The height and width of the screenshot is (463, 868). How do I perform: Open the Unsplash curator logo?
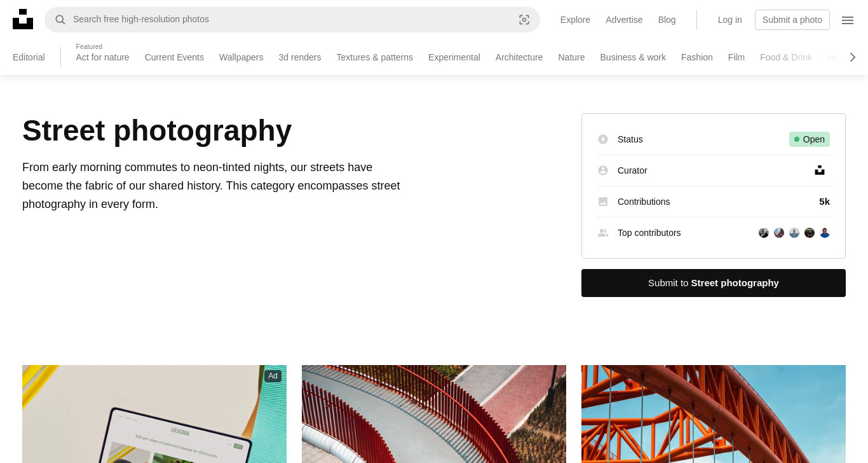[x=820, y=170]
